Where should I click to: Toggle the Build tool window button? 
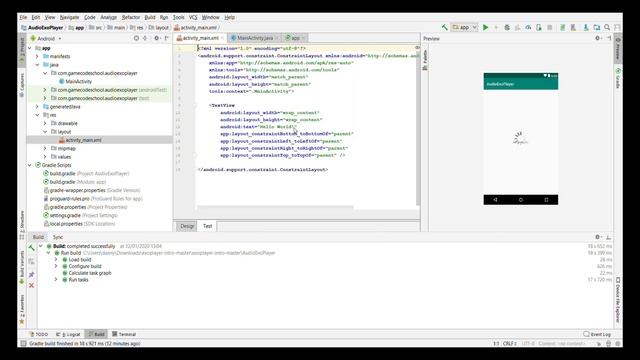coord(96,334)
